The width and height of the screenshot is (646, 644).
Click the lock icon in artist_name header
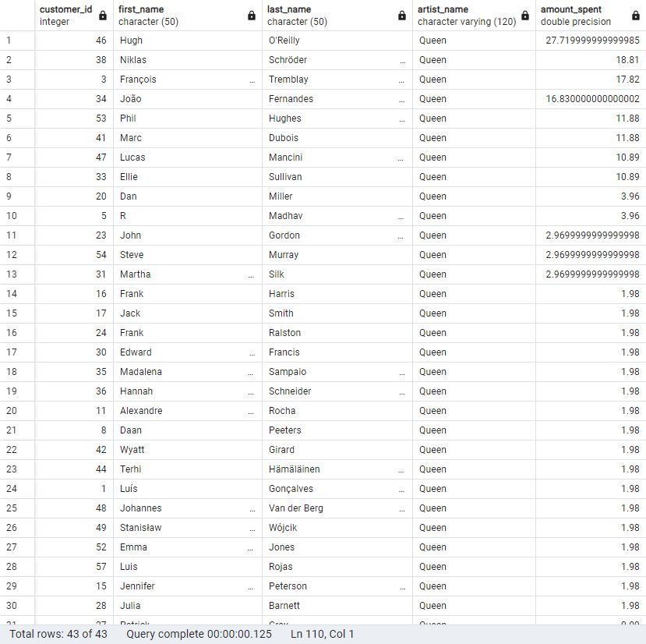525,16
